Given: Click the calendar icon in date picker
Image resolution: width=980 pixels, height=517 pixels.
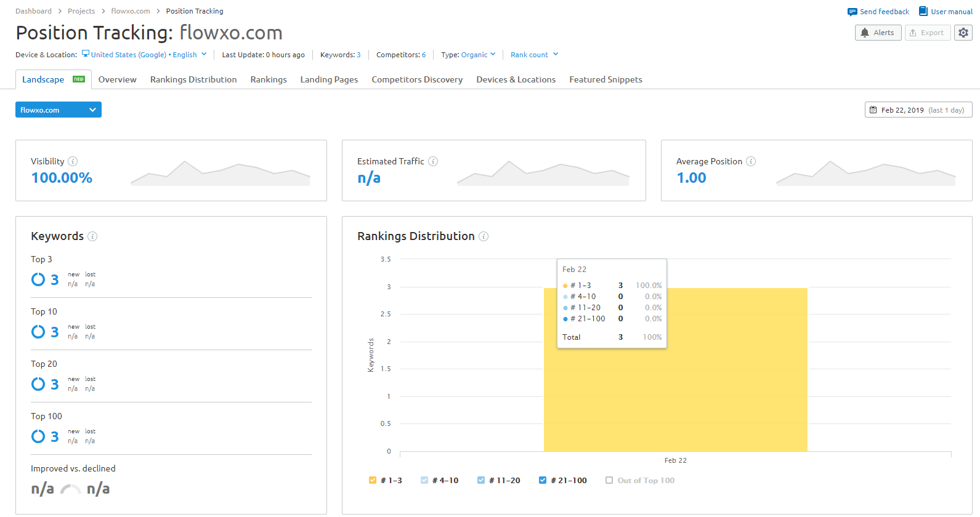Looking at the screenshot, I should coord(873,110).
